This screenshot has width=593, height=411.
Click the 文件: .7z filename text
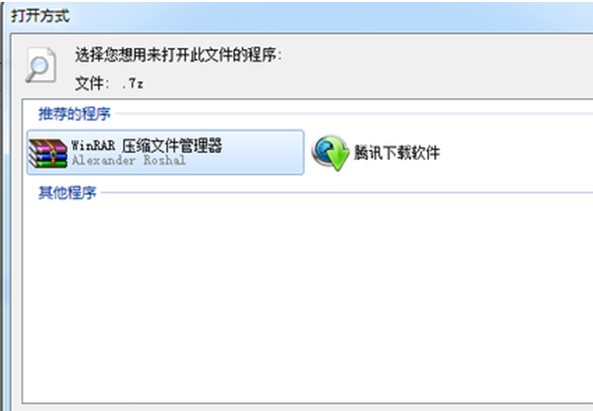[x=109, y=83]
